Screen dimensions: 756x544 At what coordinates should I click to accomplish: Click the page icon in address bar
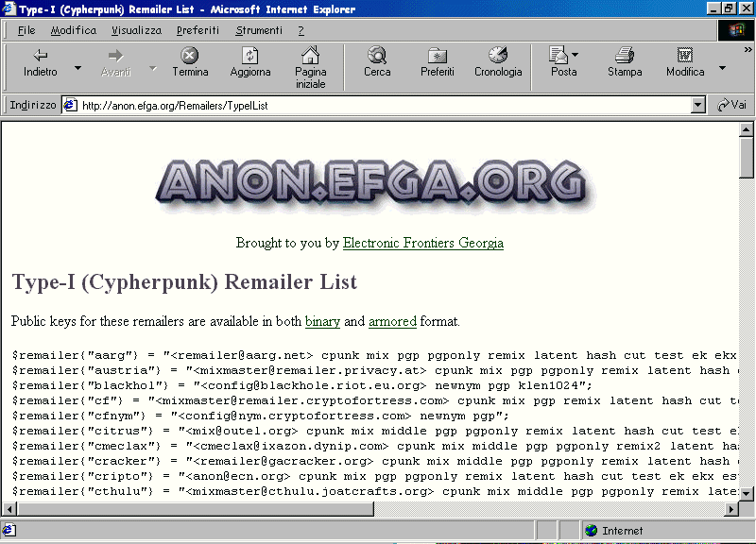coord(70,105)
